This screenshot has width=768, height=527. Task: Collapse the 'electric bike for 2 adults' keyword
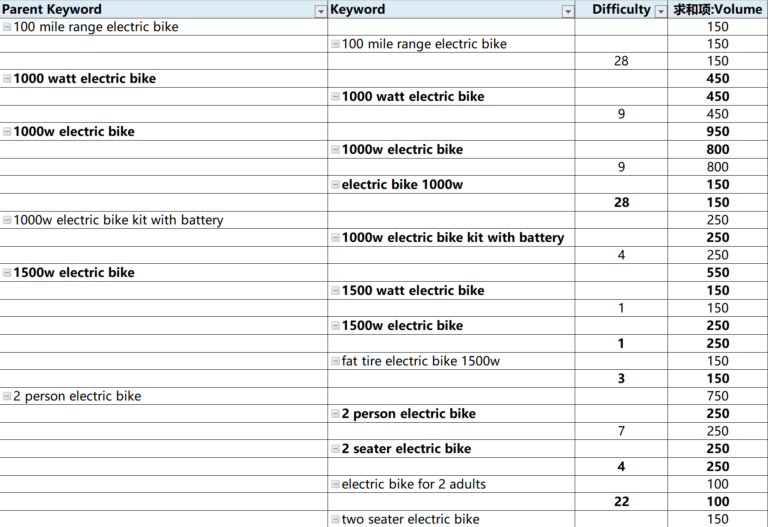335,485
